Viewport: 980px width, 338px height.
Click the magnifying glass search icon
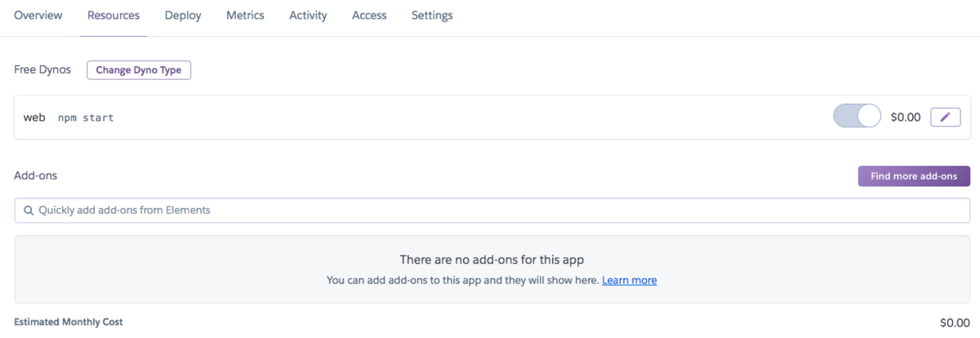point(29,211)
